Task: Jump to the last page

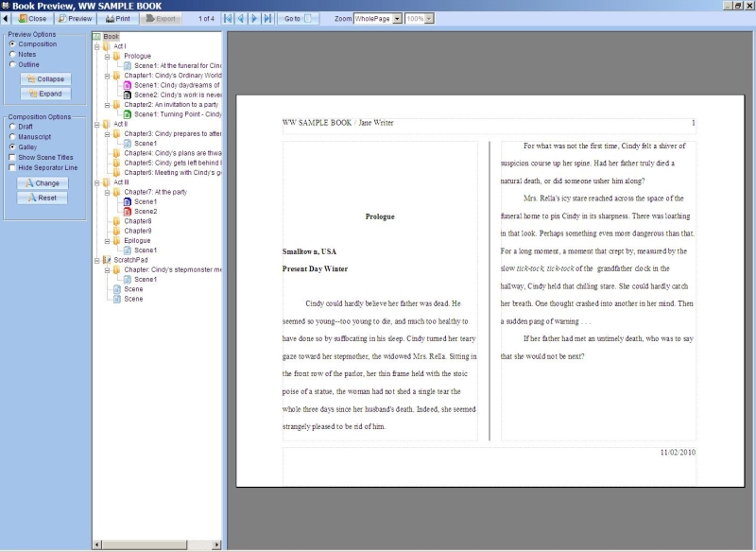Action: click(x=267, y=19)
